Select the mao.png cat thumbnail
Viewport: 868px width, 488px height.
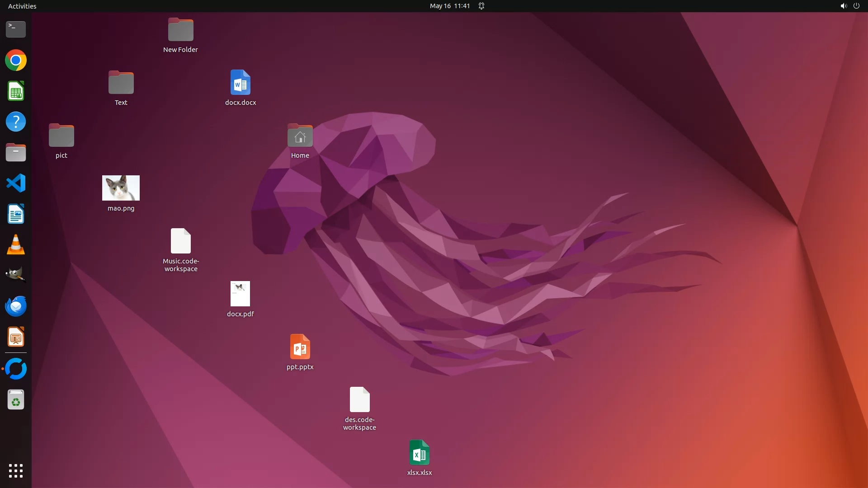(121, 188)
